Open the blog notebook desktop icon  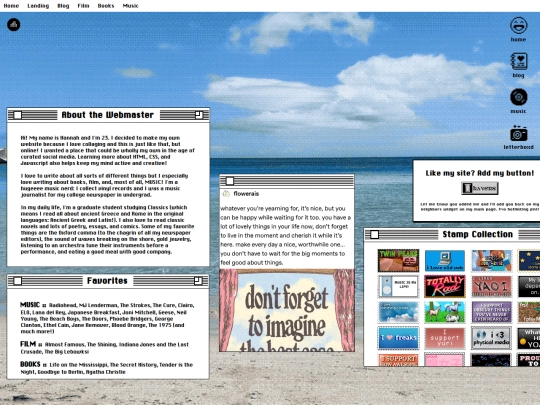[519, 62]
